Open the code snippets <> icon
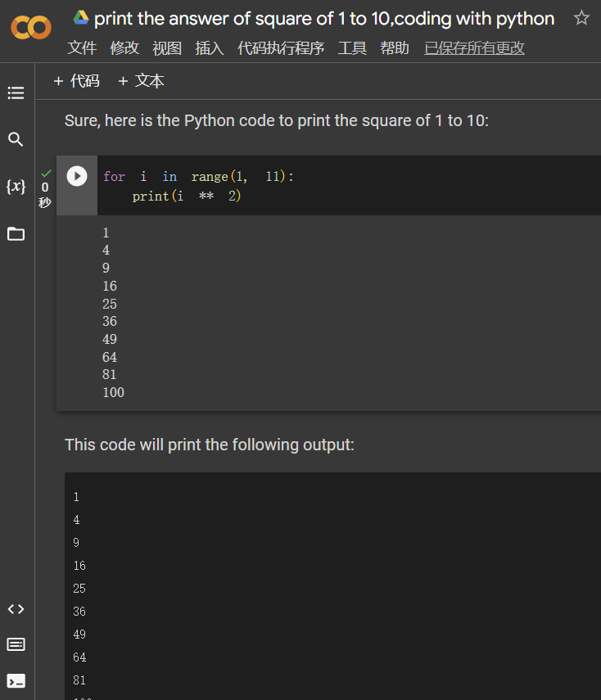The height and width of the screenshot is (700, 601). pyautogui.click(x=16, y=609)
